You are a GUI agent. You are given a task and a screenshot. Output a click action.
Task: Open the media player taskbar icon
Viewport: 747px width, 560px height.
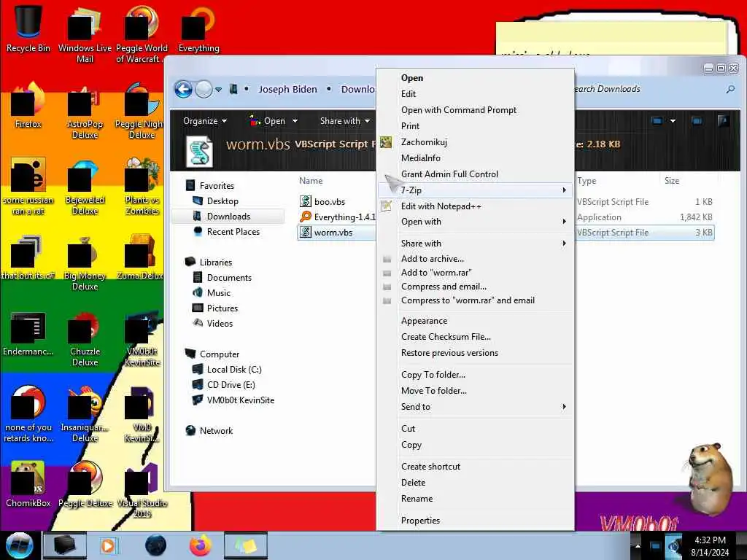tap(108, 545)
